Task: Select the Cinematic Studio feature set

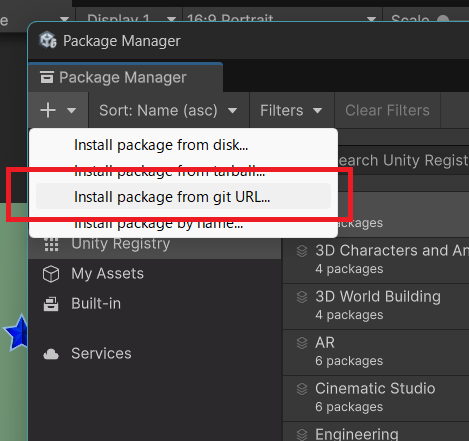Action: point(376,398)
